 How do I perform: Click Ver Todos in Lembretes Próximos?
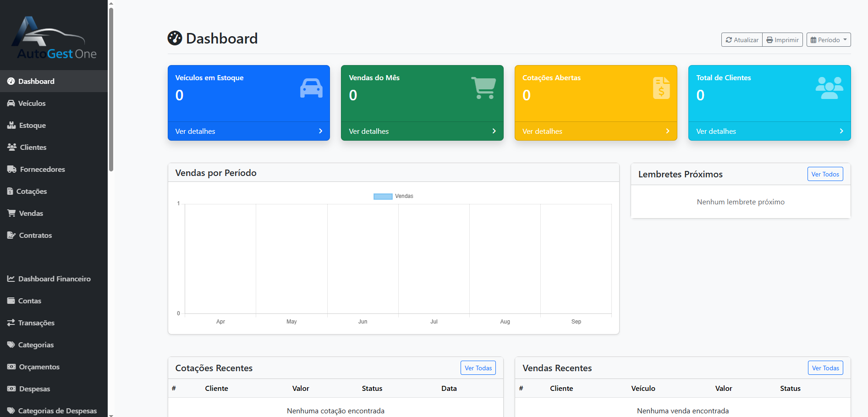[x=824, y=174]
